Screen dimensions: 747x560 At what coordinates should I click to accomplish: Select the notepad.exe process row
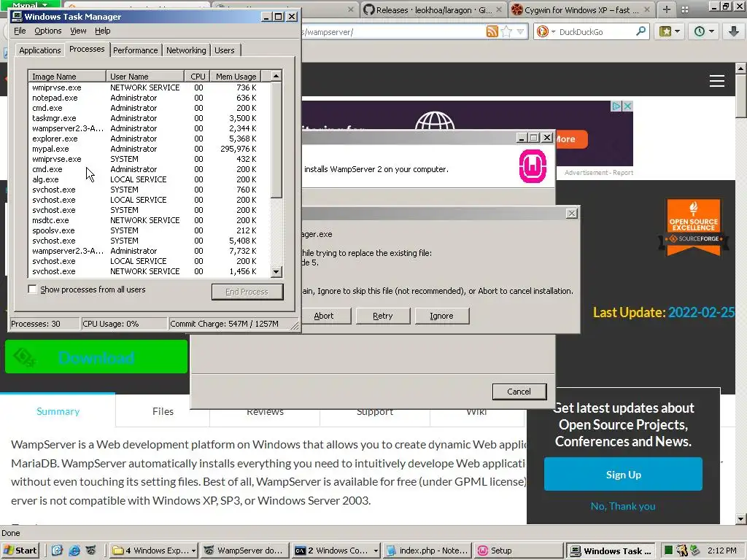tap(149, 98)
